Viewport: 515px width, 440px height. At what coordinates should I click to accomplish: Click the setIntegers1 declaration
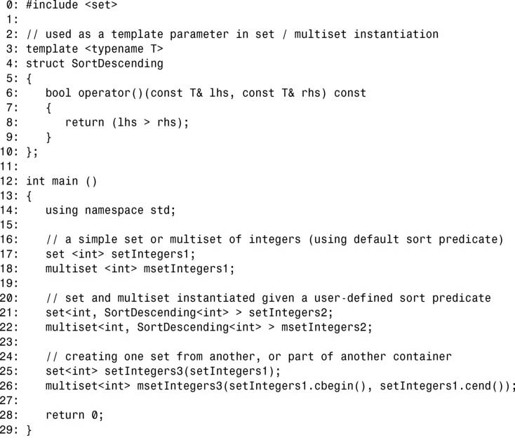[x=120, y=254]
